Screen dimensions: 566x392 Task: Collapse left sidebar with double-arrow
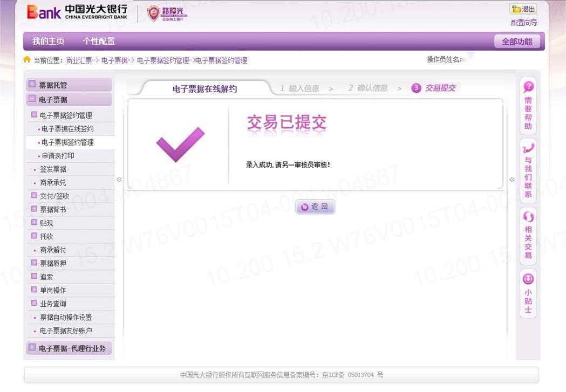coord(119,180)
